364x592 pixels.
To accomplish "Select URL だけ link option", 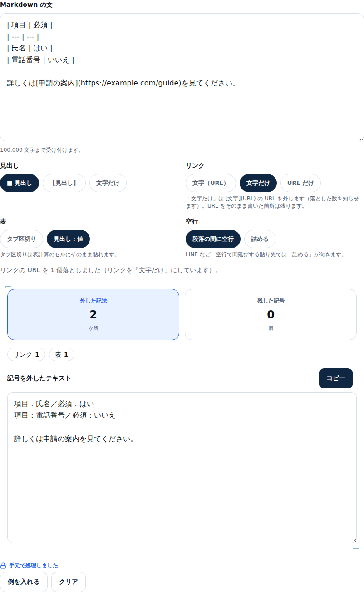I will [x=300, y=183].
